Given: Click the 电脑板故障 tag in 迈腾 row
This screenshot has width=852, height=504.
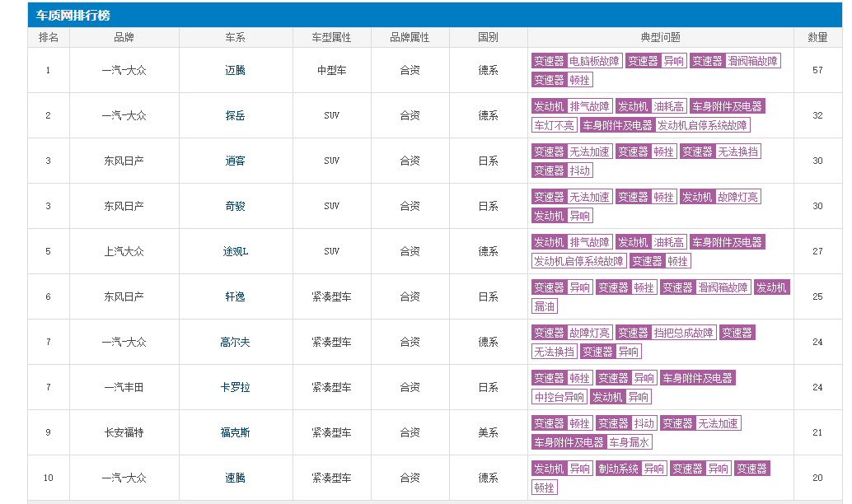Looking at the screenshot, I should [x=594, y=62].
